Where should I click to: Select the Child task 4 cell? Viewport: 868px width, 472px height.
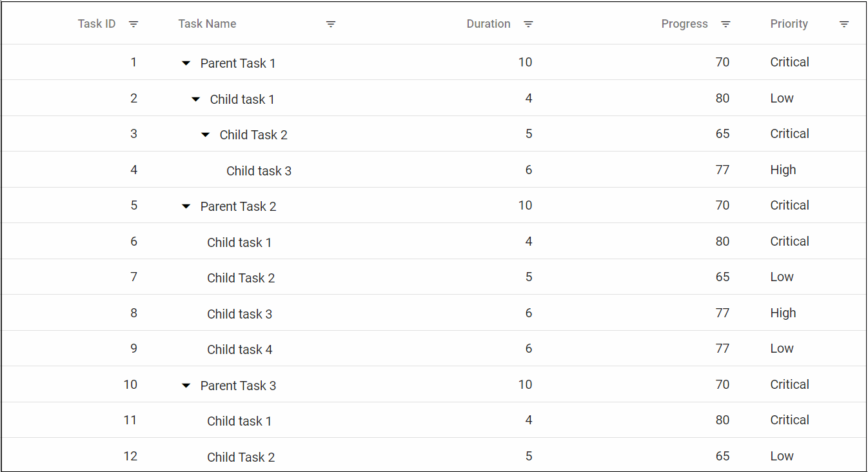(x=239, y=349)
